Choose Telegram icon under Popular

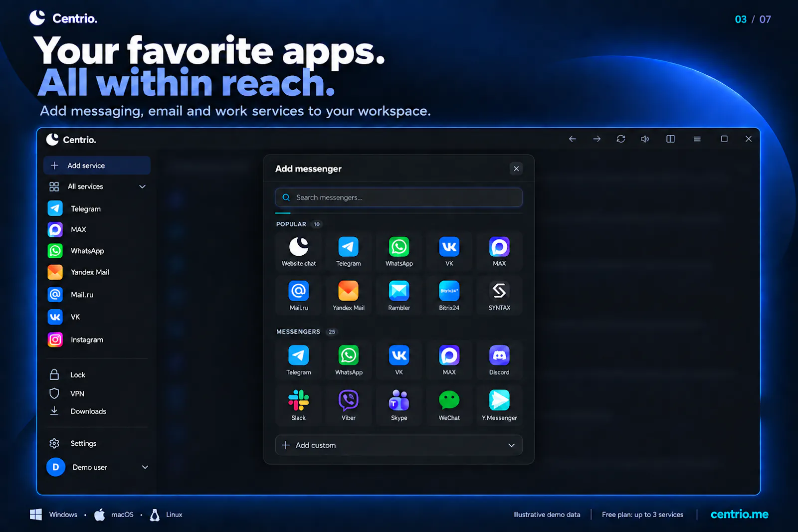point(349,251)
